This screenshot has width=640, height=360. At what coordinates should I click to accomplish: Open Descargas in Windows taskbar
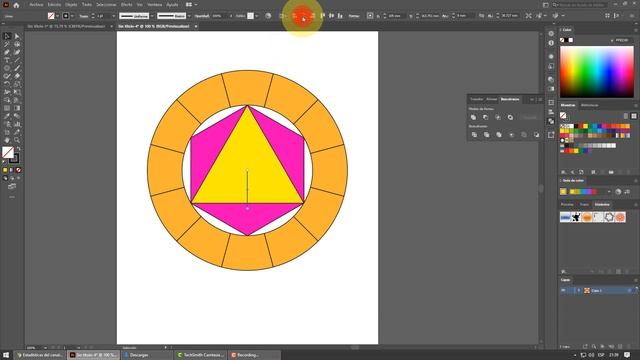pos(147,355)
